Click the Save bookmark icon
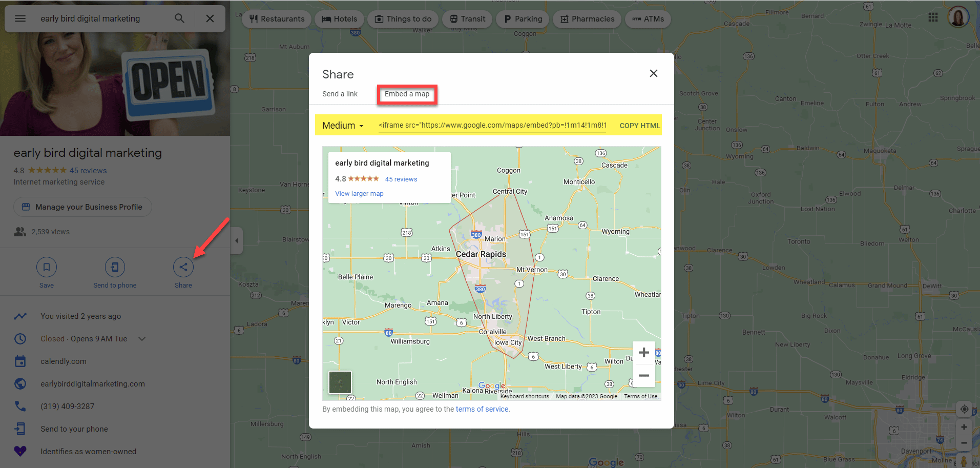Image resolution: width=980 pixels, height=468 pixels. click(x=47, y=267)
